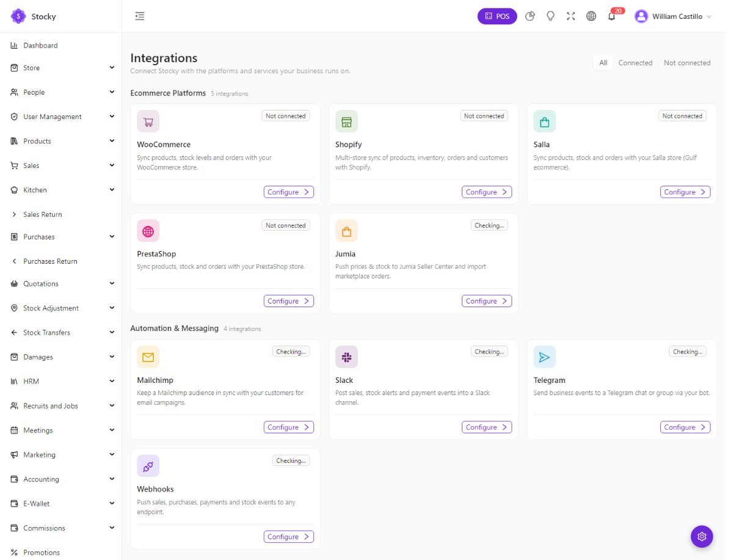Click the Marketing megaphone sidebar icon
Screen dimensions: 733x560
coord(14,455)
